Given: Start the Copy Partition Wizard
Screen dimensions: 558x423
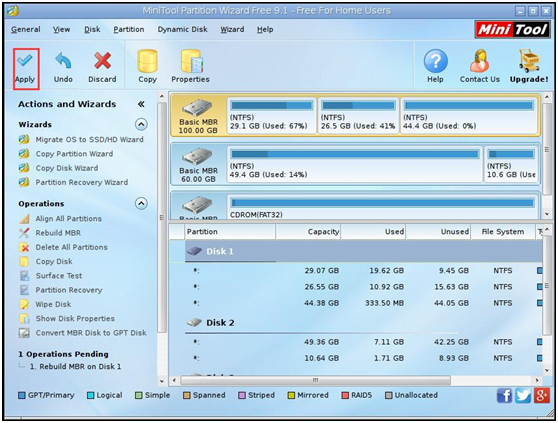Looking at the screenshot, I should 66,154.
